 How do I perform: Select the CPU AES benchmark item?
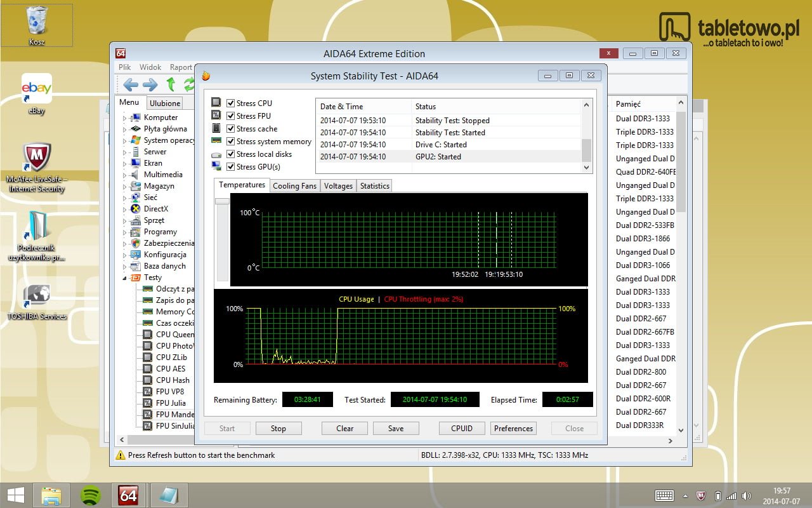point(171,369)
